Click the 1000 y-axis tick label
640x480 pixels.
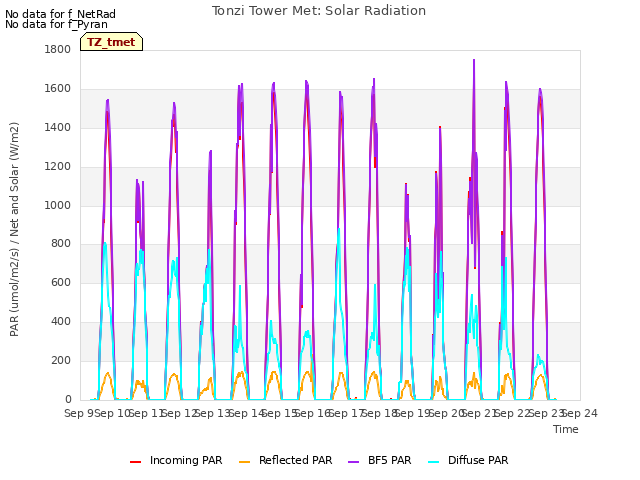tap(58, 205)
